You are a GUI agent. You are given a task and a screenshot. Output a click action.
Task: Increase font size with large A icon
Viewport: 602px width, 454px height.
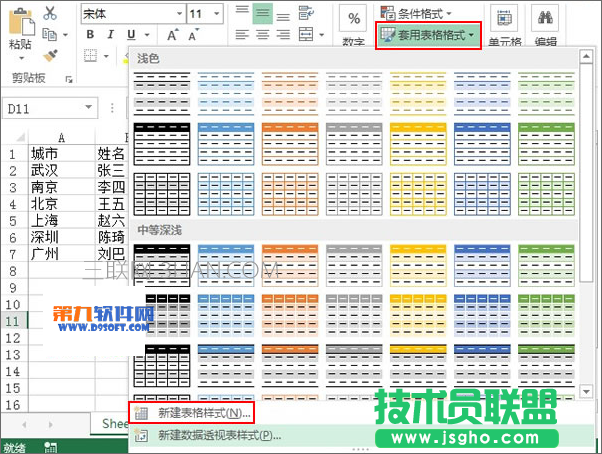tap(173, 35)
